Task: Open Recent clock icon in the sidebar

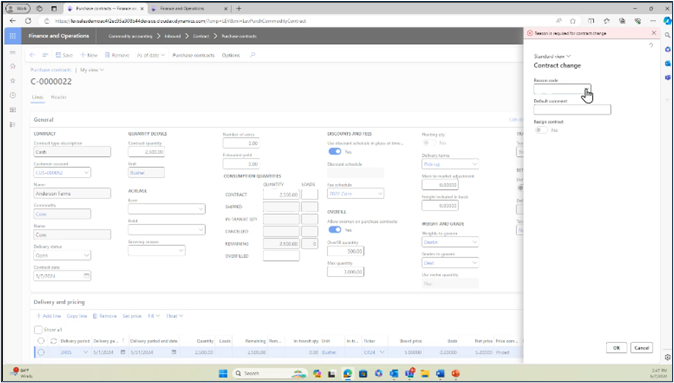Action: pyautogui.click(x=12, y=95)
